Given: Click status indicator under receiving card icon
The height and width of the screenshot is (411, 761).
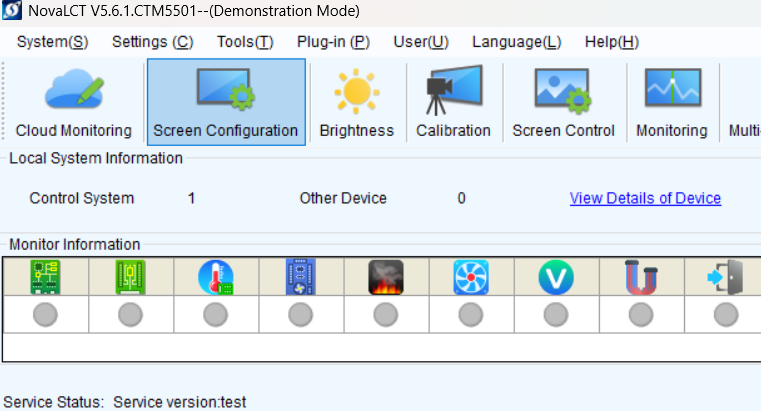Looking at the screenshot, I should 131,315.
